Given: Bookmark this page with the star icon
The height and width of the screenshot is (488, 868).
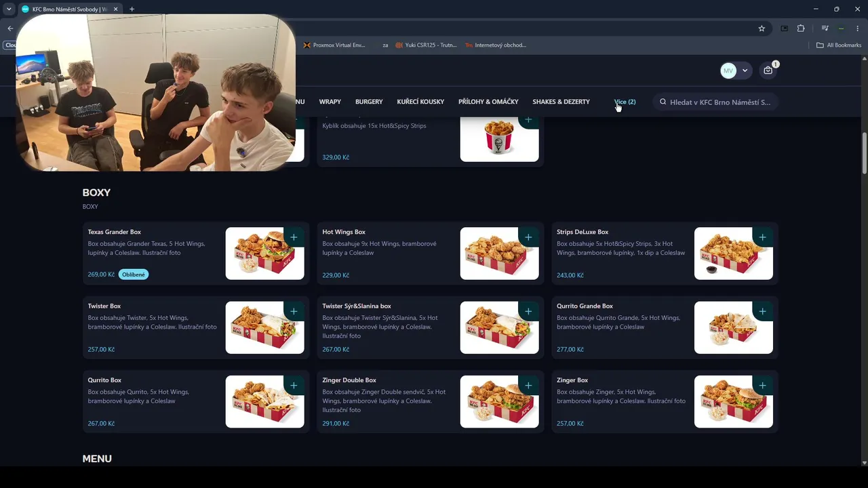Looking at the screenshot, I should [x=762, y=28].
